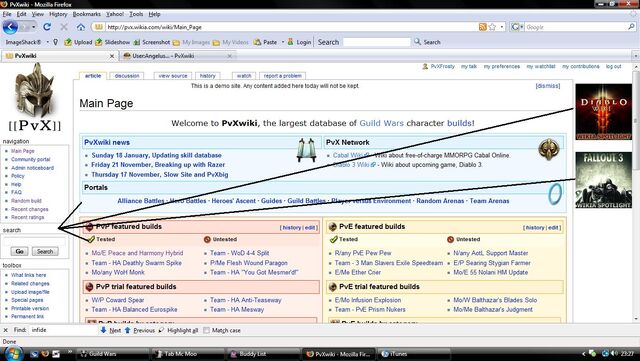Go to the browser Home icon
640x361 pixels.
[x=81, y=27]
